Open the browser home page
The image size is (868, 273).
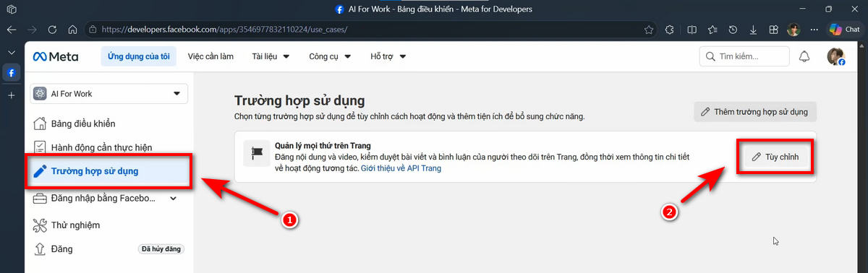[x=72, y=30]
